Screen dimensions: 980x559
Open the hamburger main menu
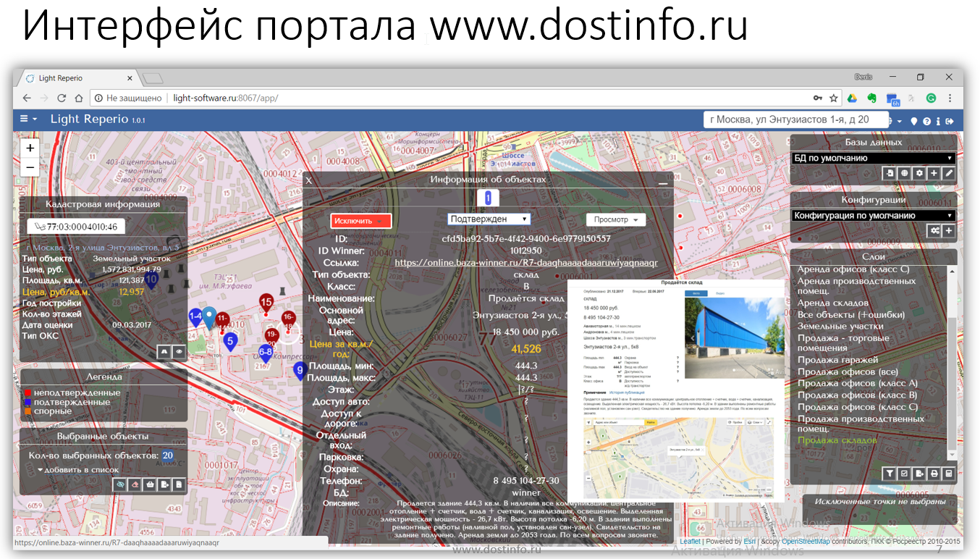tap(28, 119)
